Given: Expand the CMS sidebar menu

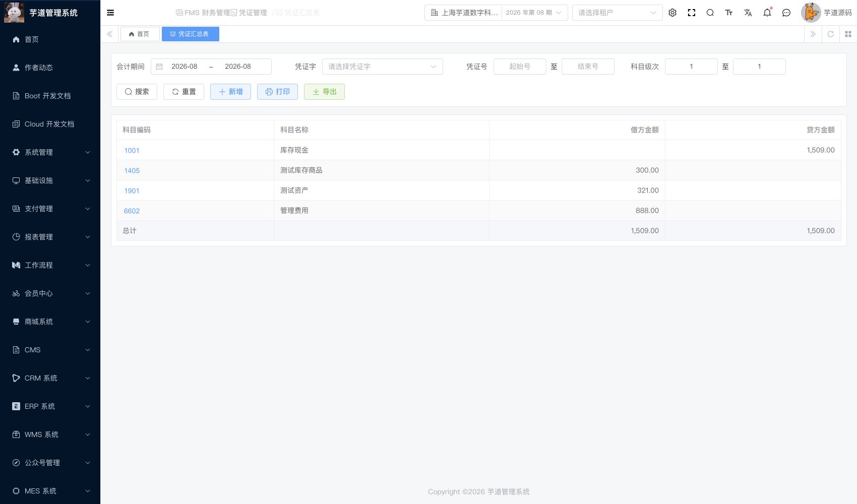Looking at the screenshot, I should click(x=50, y=350).
